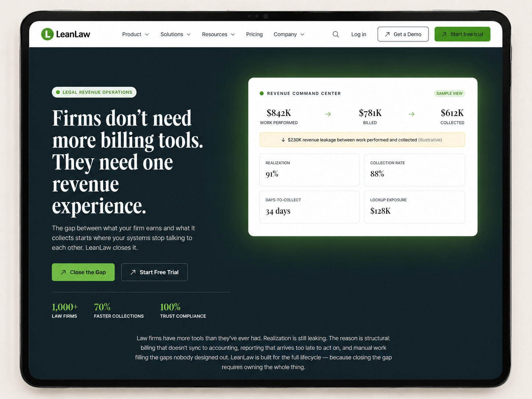Click the LeanLaw wordmark
The image size is (532, 399).
[x=73, y=34]
